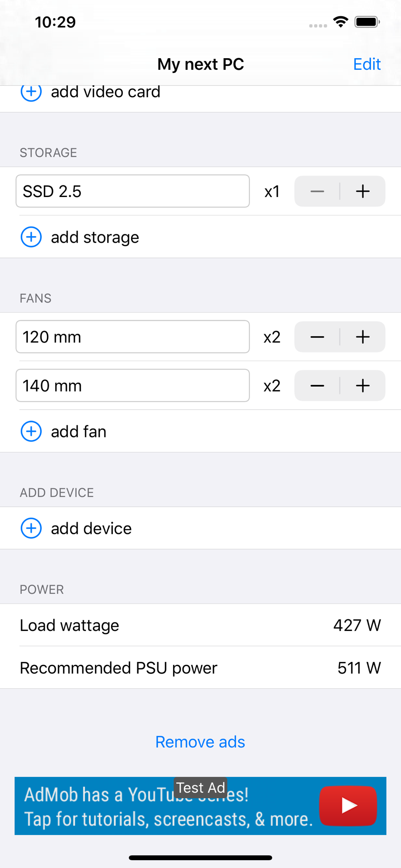Increase 140 mm fan count

pos(363,385)
